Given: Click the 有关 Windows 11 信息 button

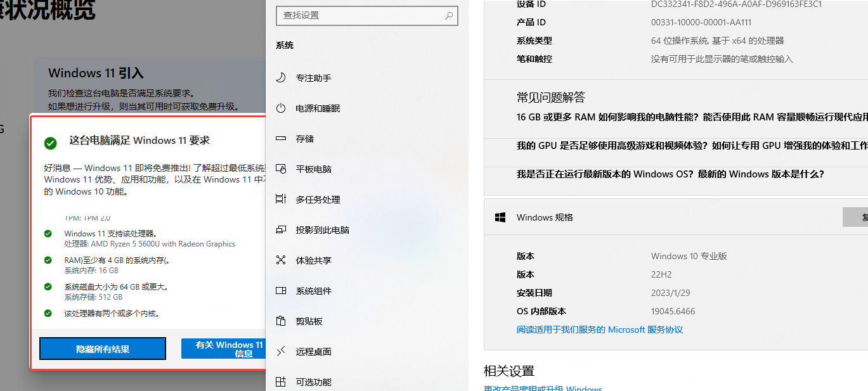Looking at the screenshot, I should [x=223, y=349].
